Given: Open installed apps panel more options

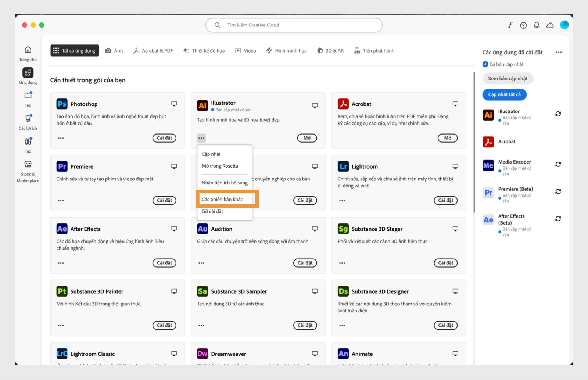Looking at the screenshot, I should coord(559,52).
